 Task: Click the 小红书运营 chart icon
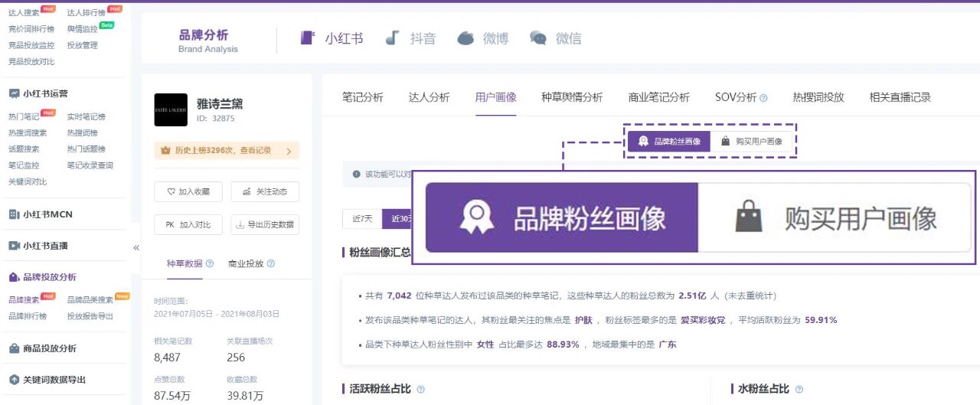(14, 93)
